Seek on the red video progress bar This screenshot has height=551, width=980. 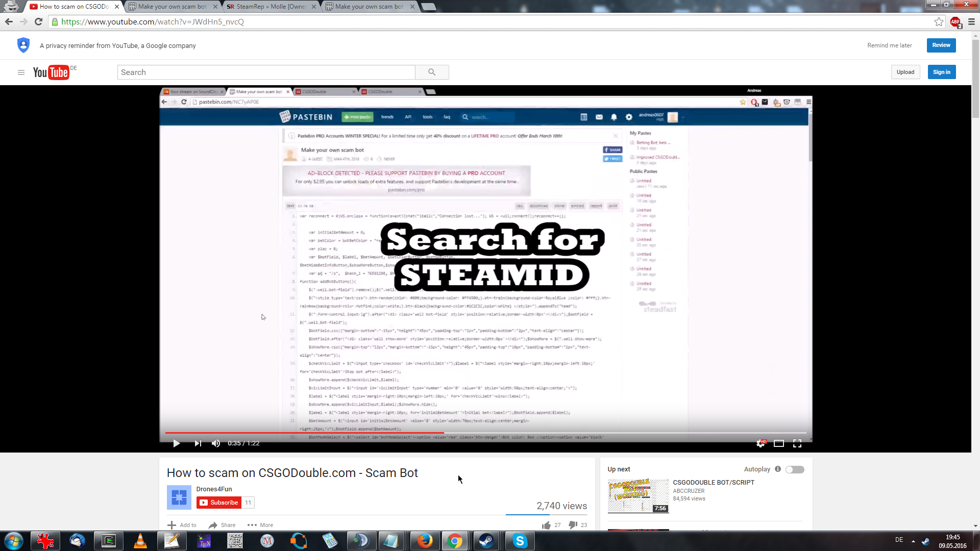tap(306, 433)
